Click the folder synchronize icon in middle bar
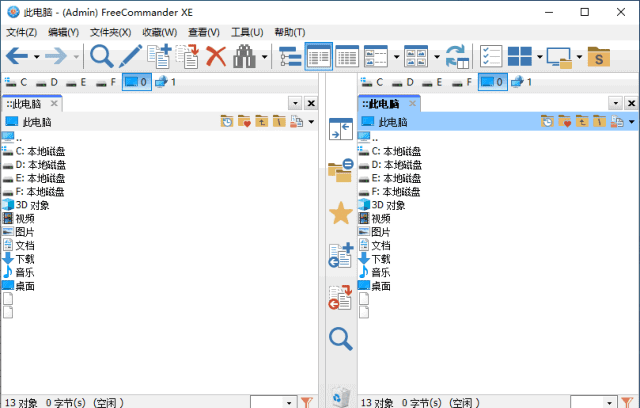This screenshot has width=640, height=408. (340, 170)
